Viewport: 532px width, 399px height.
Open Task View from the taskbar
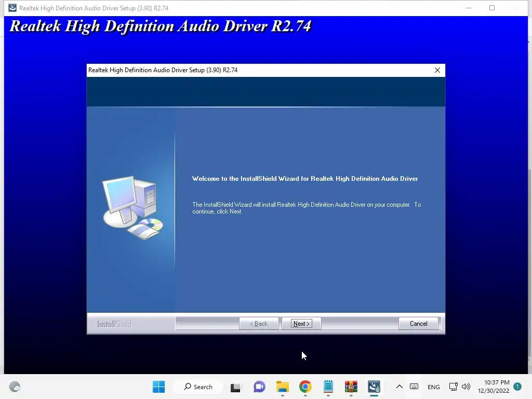coord(236,387)
